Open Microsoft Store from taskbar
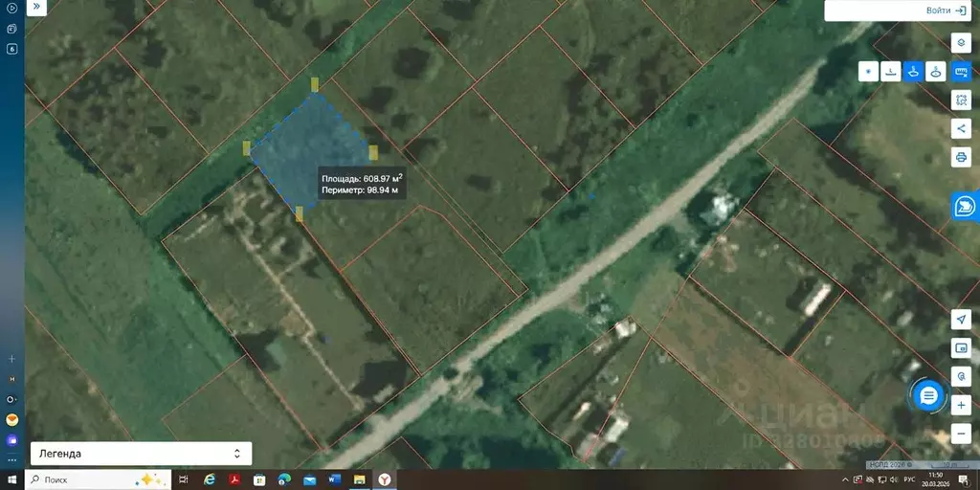Viewport: 980px width, 490px height. 259,479
